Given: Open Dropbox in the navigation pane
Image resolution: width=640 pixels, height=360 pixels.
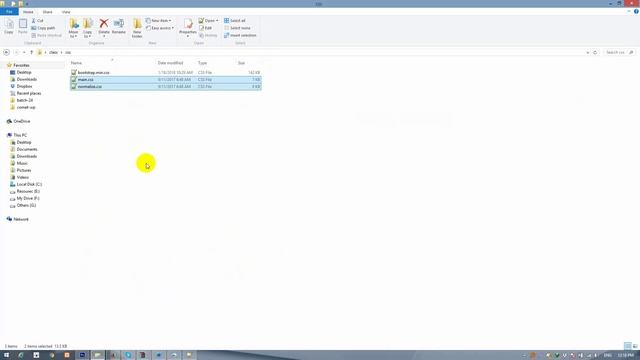Looking at the screenshot, I should (24, 86).
